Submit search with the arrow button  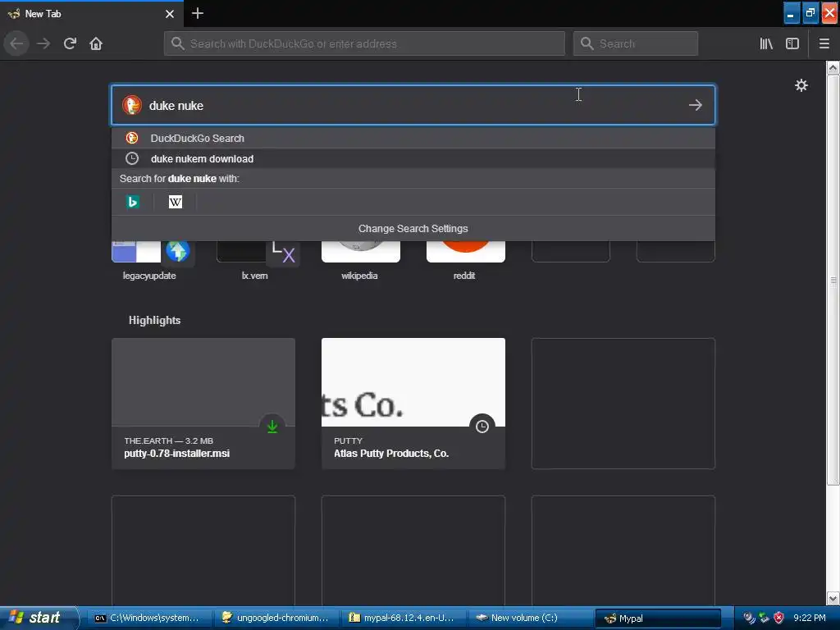pyautogui.click(x=696, y=105)
